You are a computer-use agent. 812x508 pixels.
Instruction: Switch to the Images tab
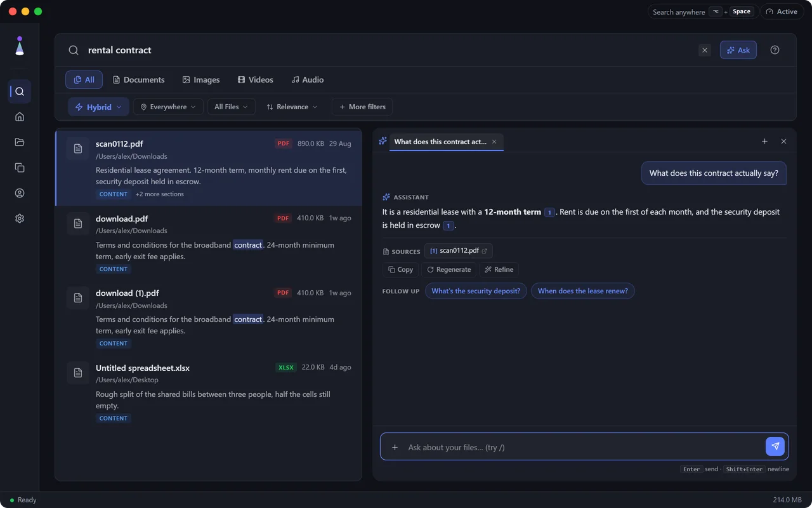(200, 79)
